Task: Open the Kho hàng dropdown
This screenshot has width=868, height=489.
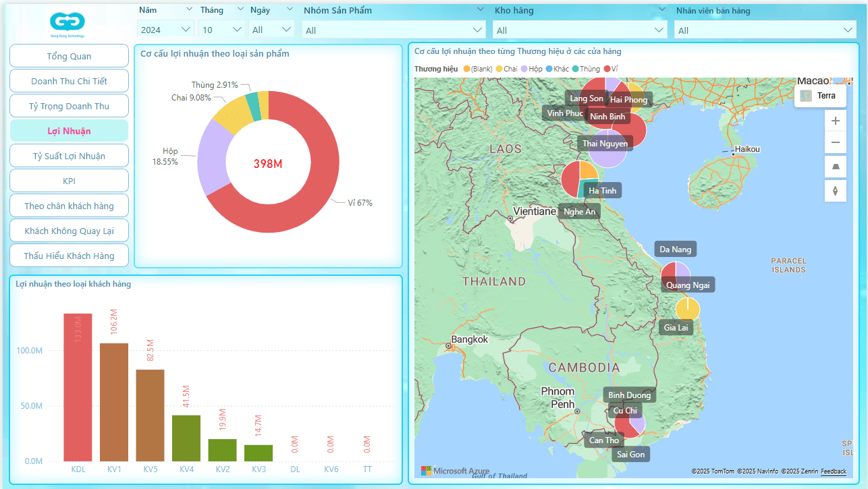Action: (580, 30)
